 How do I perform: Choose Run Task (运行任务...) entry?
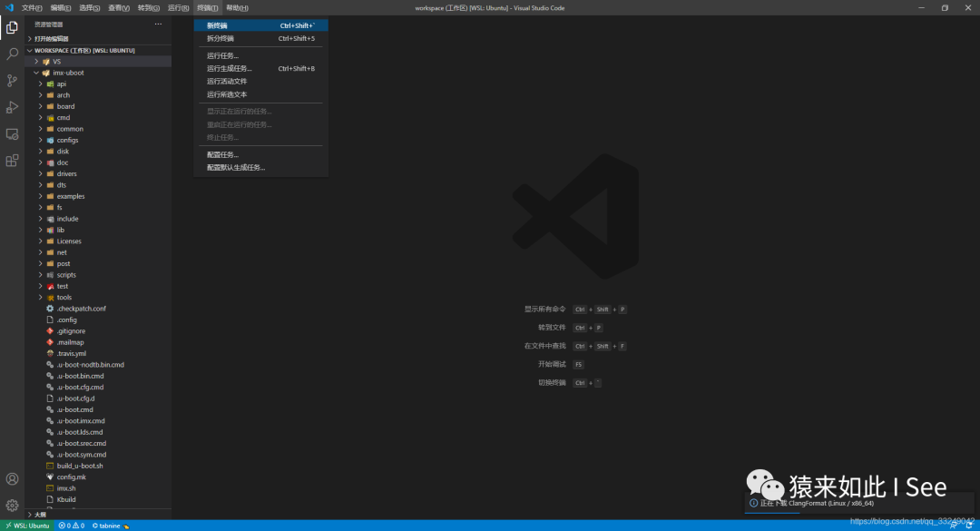pos(260,55)
